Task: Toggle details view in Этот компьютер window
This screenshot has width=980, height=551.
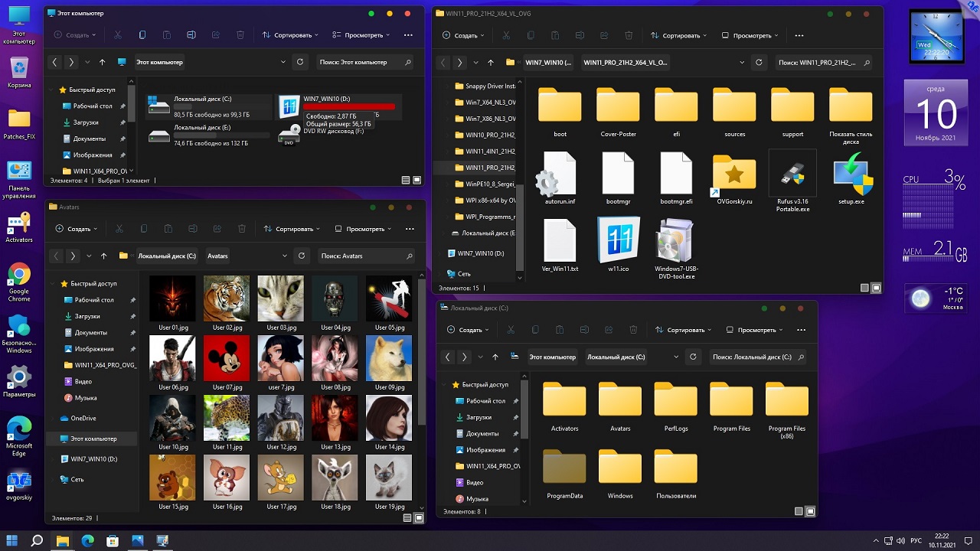Action: click(x=406, y=181)
